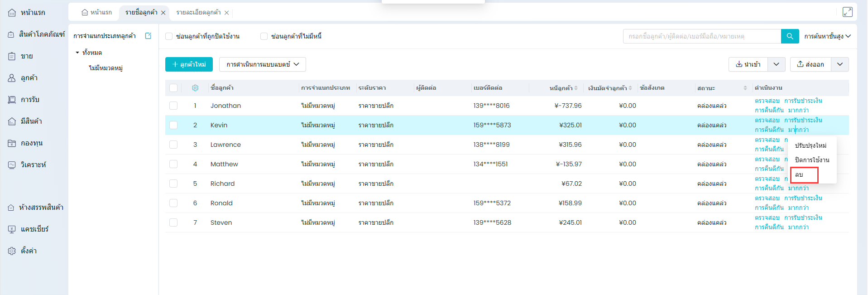Collapse the ทั้งหมด tree node
This screenshot has width=868, height=295.
point(77,53)
